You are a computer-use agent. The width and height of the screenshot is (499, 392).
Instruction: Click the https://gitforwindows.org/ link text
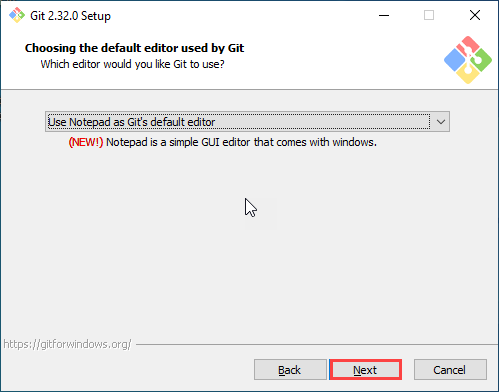tap(67, 344)
